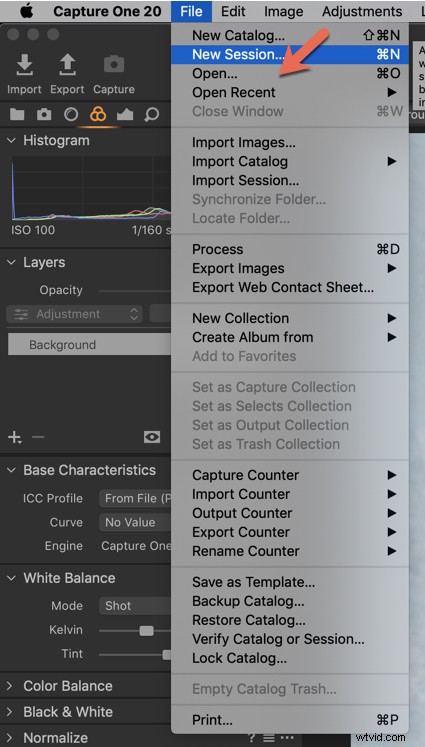Viewport: 425px width, 747px height.
Task: Open White Balance Mode dropdown
Action: click(x=135, y=606)
